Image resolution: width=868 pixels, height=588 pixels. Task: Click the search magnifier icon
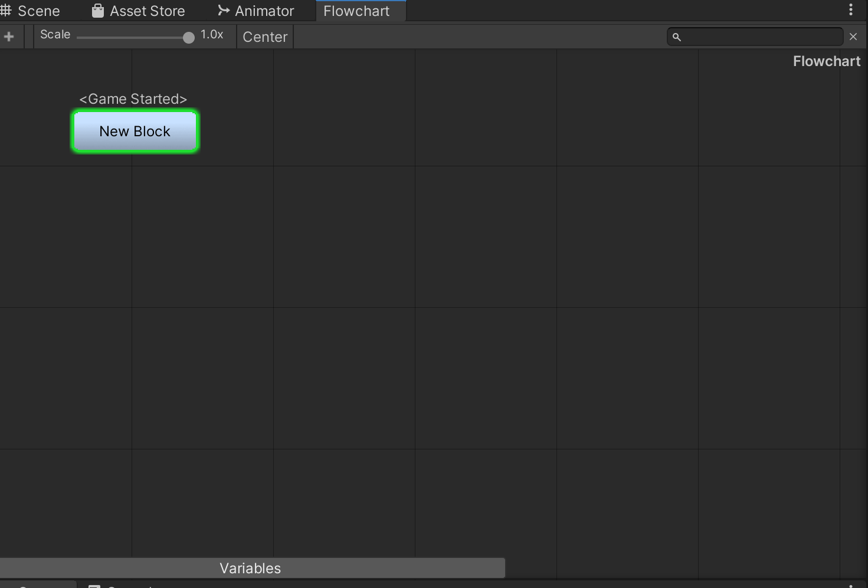coord(677,37)
